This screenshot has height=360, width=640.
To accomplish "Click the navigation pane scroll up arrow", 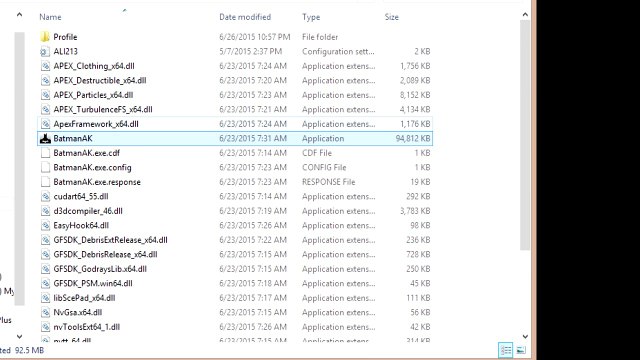I will (19, 15).
